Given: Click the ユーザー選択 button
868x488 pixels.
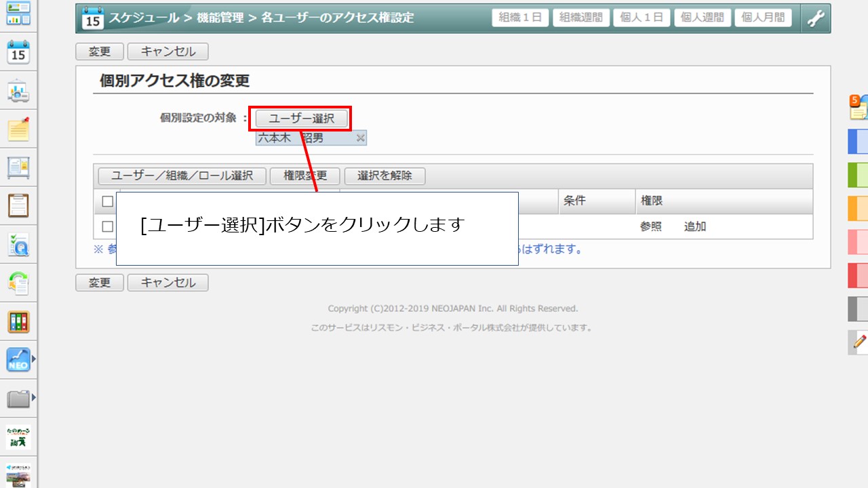Looking at the screenshot, I should point(302,119).
